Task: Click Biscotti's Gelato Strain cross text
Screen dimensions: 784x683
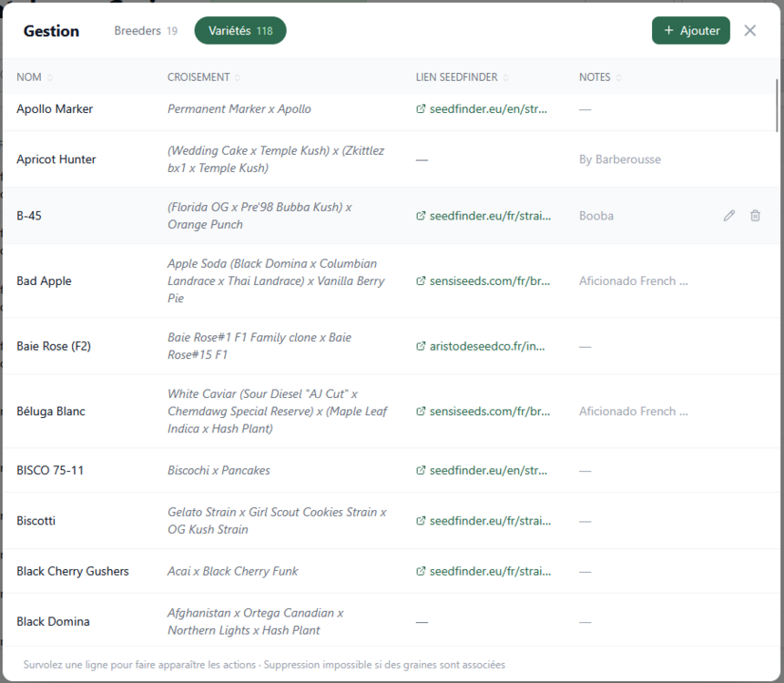Action: (277, 521)
